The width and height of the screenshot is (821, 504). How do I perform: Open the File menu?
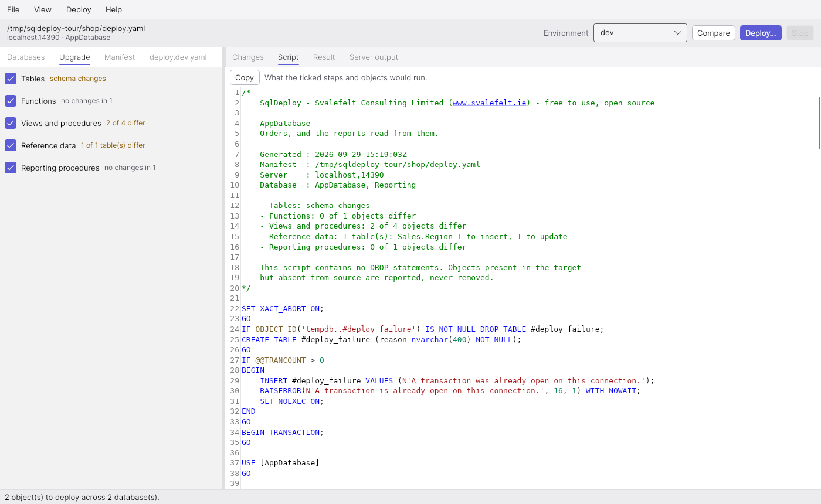[x=13, y=9]
